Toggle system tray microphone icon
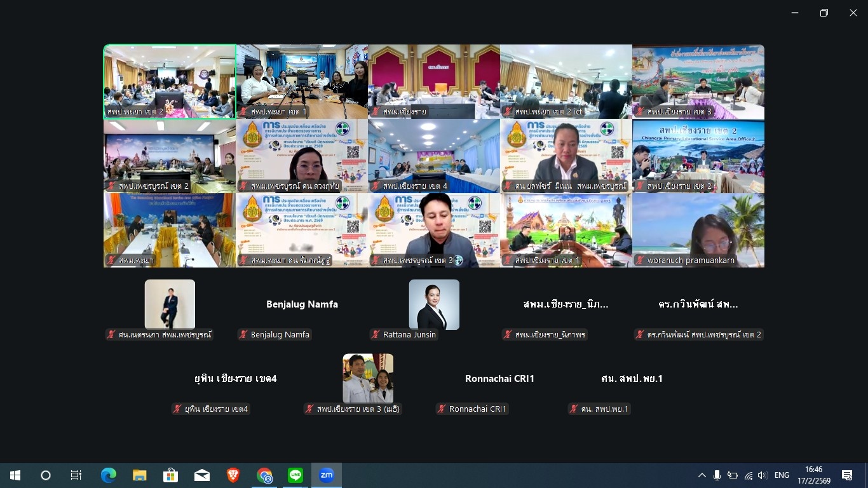868x488 pixels. tap(717, 475)
